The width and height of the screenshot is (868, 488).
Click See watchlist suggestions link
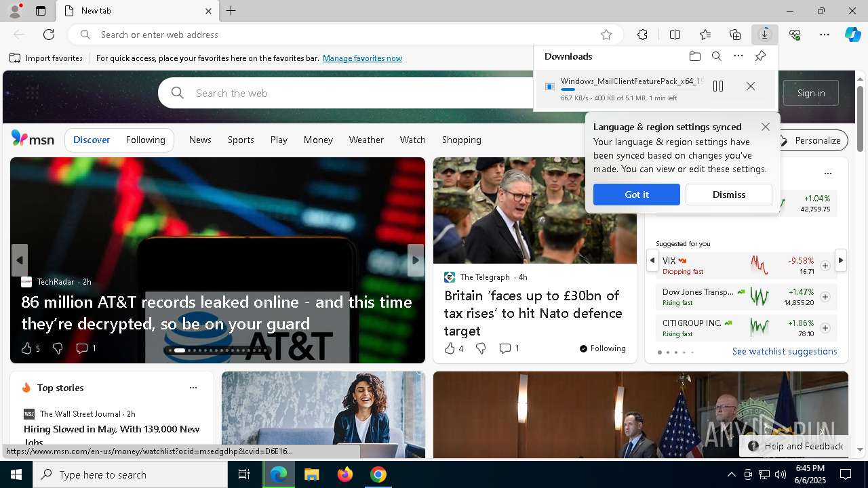(x=785, y=351)
